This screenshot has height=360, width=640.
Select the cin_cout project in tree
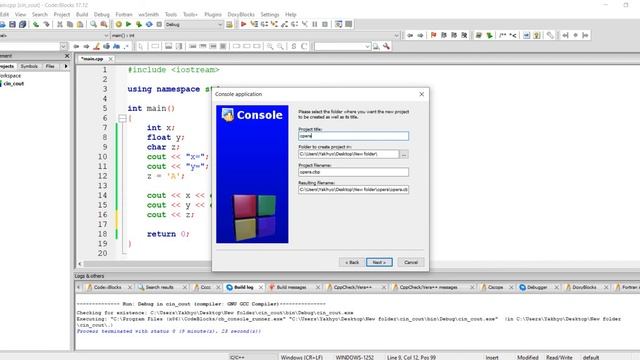click(x=14, y=84)
